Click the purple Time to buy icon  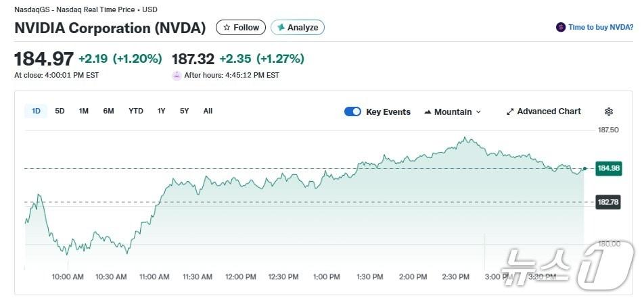click(560, 28)
